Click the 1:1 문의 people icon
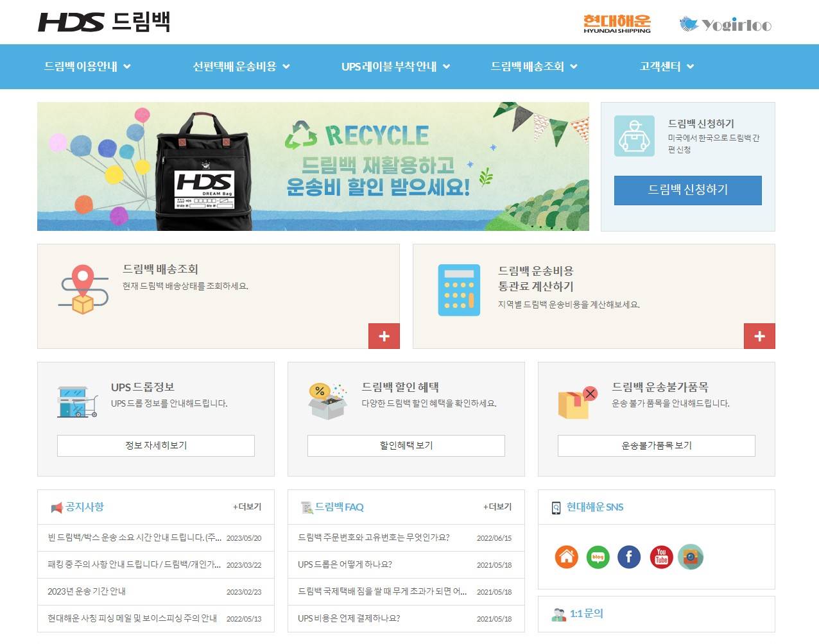Image resolution: width=819 pixels, height=644 pixels. pyautogui.click(x=558, y=614)
